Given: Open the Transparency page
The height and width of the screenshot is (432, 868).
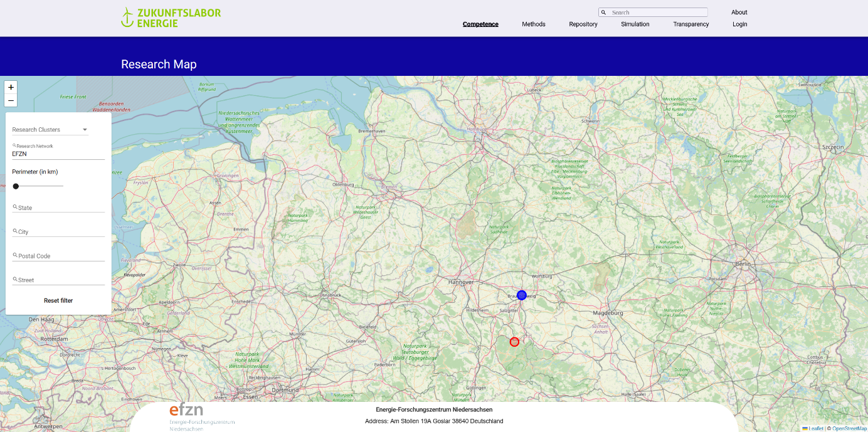Looking at the screenshot, I should 691,24.
